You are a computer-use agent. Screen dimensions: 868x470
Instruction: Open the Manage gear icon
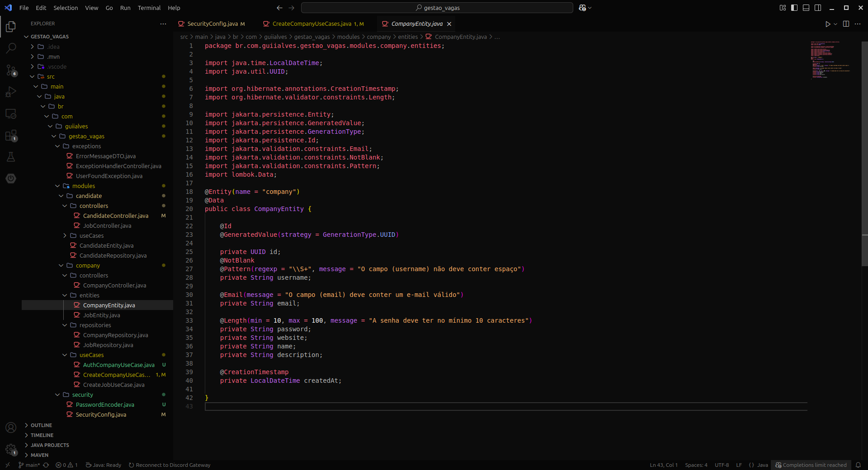[11, 449]
